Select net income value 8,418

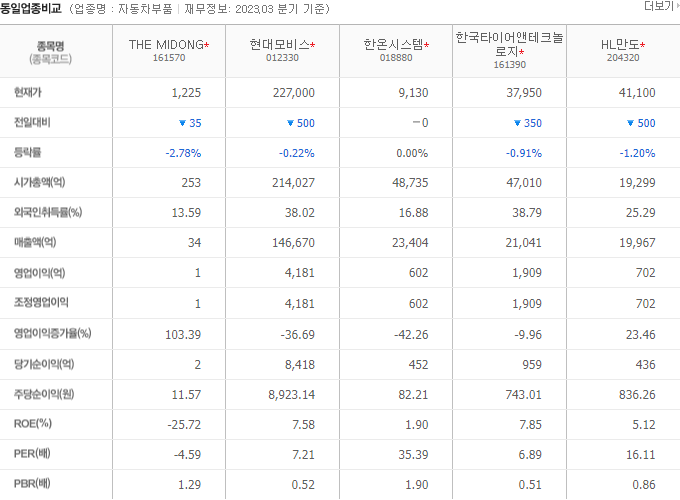coord(300,365)
